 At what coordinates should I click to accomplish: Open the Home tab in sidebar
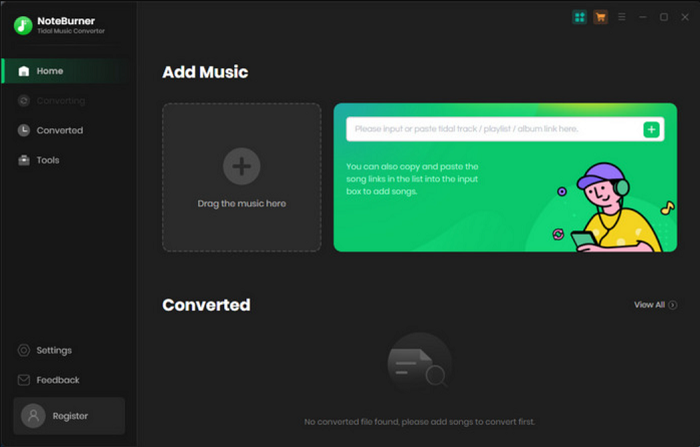[x=66, y=71]
